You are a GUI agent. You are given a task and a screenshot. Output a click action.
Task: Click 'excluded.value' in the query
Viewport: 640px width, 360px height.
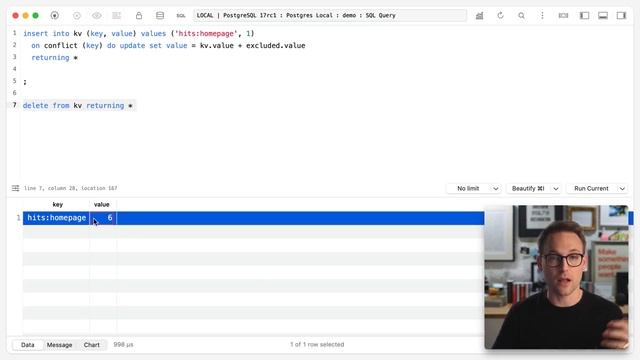point(276,46)
